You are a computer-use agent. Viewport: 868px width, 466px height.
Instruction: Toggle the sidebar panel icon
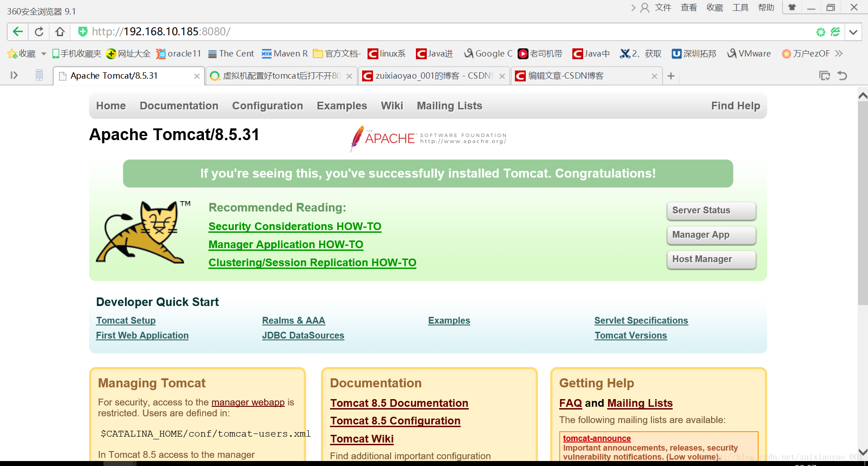point(14,75)
